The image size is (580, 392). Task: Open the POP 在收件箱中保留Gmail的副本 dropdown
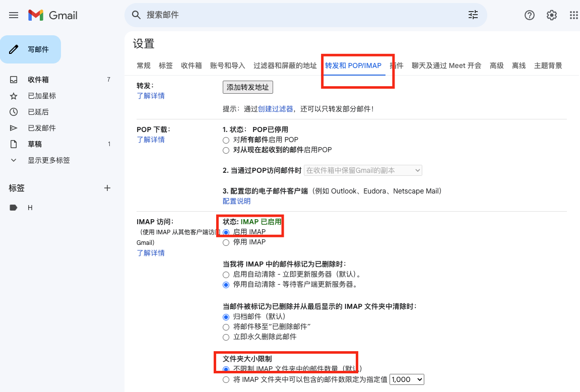(x=363, y=171)
